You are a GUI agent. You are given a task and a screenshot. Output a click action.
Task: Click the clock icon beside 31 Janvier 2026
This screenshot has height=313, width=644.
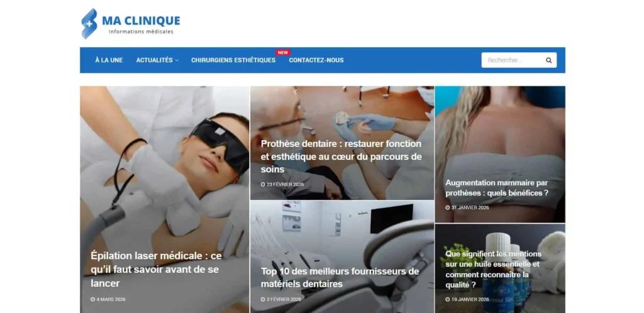448,207
